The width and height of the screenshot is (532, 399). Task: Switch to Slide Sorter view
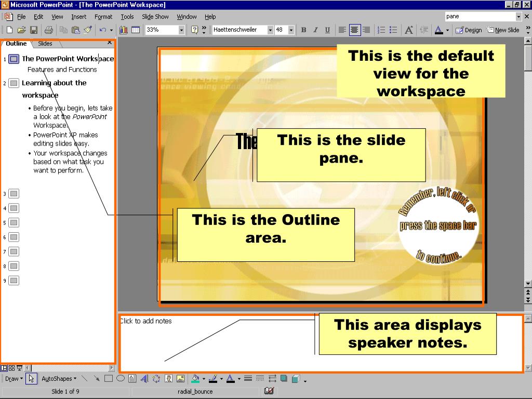pyautogui.click(x=11, y=368)
